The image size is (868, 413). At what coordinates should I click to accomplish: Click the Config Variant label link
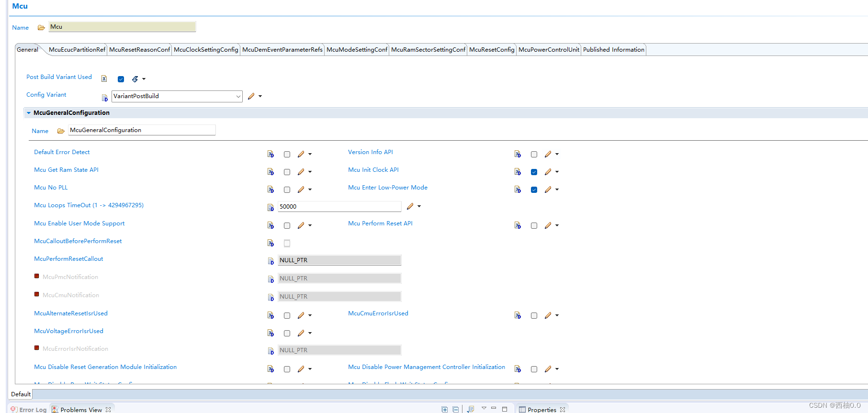[x=46, y=95]
